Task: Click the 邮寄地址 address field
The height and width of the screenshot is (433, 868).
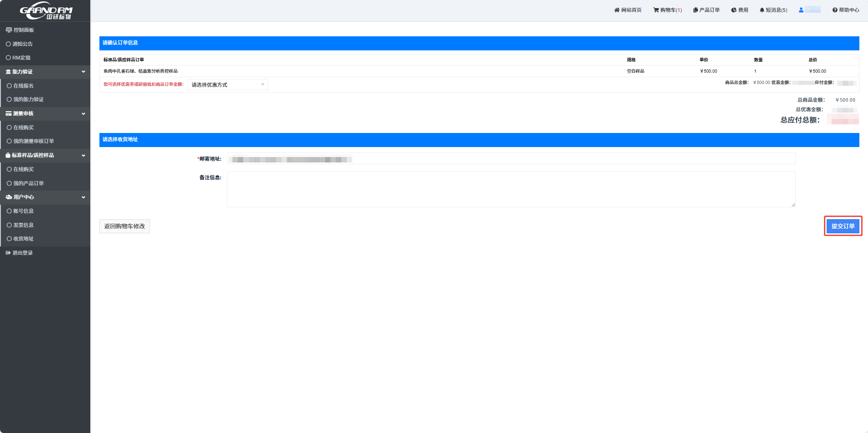Action: click(x=511, y=159)
